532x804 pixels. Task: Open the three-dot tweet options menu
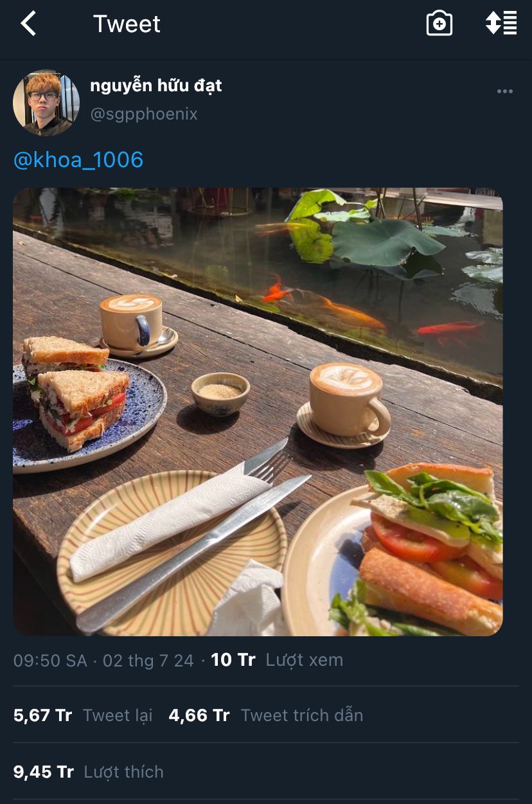(505, 91)
